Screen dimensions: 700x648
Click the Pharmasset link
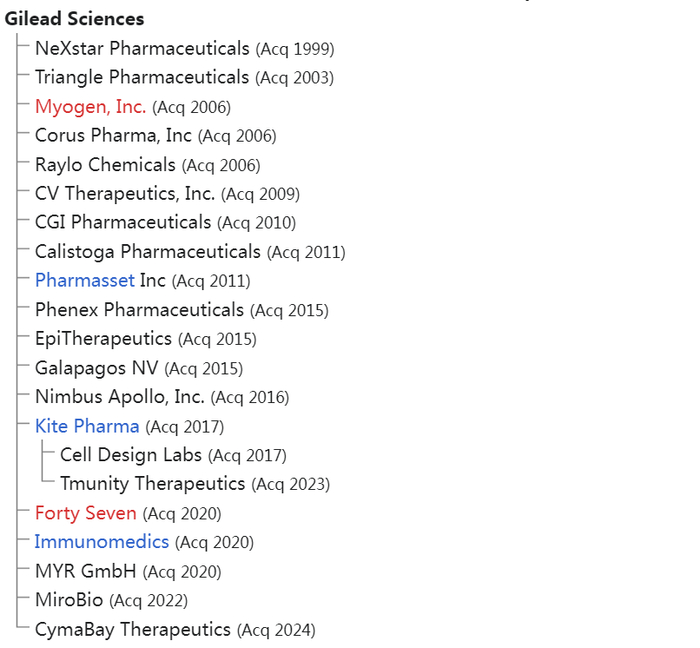click(x=84, y=281)
